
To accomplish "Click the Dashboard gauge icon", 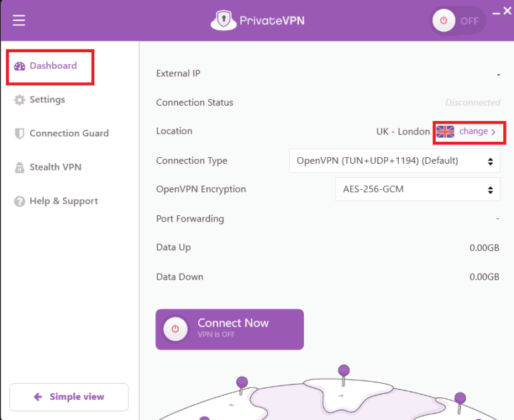I will 19,66.
